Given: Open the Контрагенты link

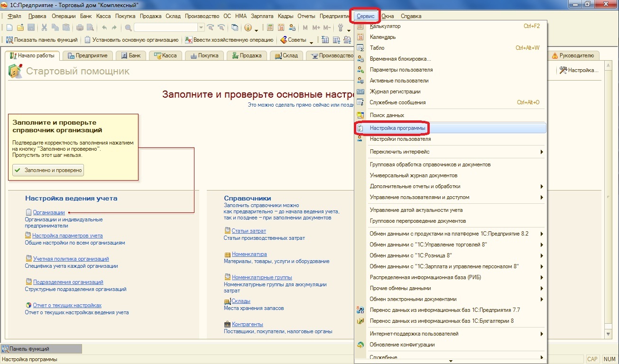Looking at the screenshot, I should tap(248, 324).
